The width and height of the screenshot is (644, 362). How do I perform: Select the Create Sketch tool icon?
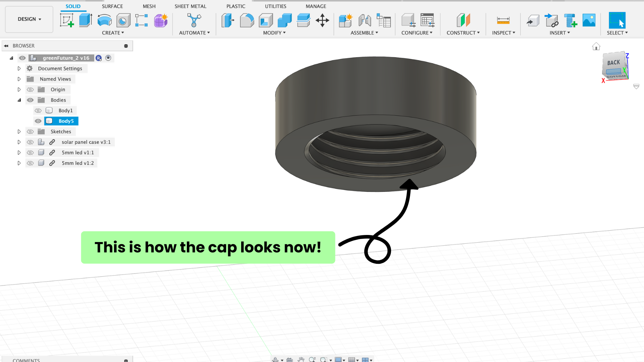(x=67, y=20)
